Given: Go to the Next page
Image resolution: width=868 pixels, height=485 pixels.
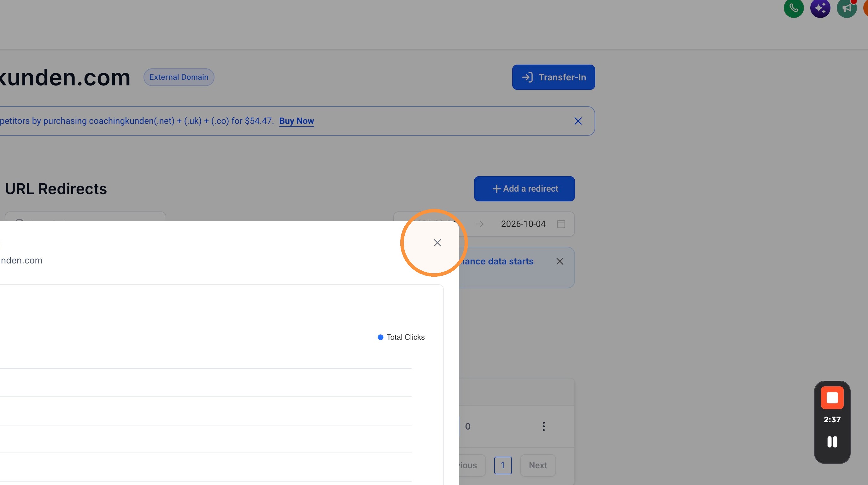Looking at the screenshot, I should (538, 465).
